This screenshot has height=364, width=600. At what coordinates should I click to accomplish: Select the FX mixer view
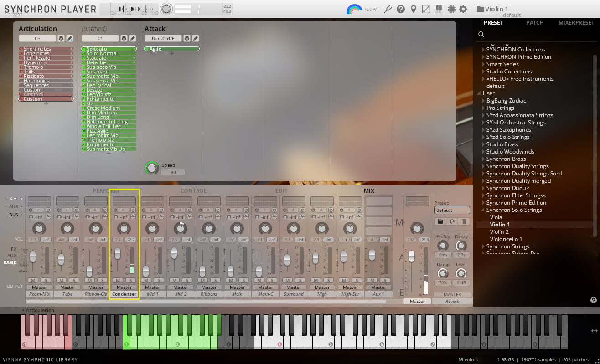pyautogui.click(x=14, y=249)
